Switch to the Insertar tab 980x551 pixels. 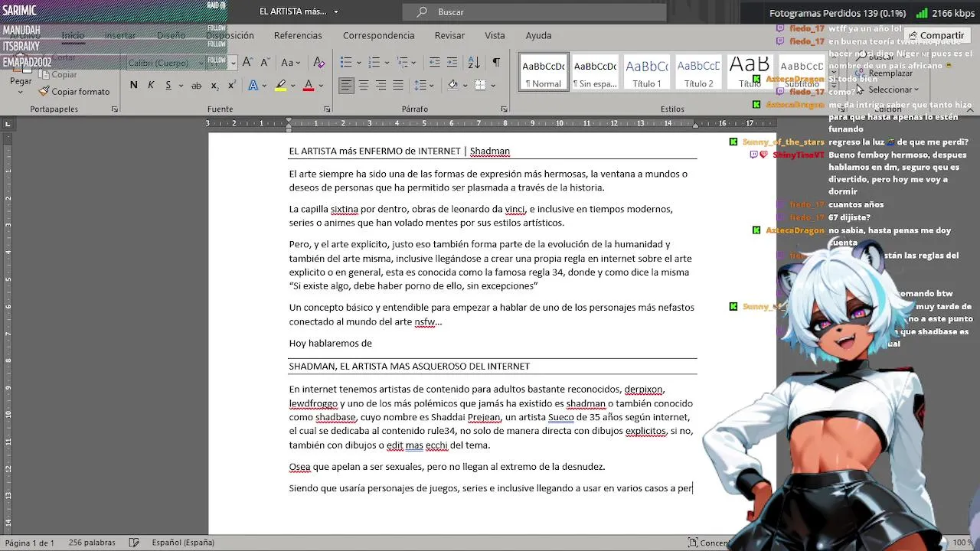(x=120, y=35)
